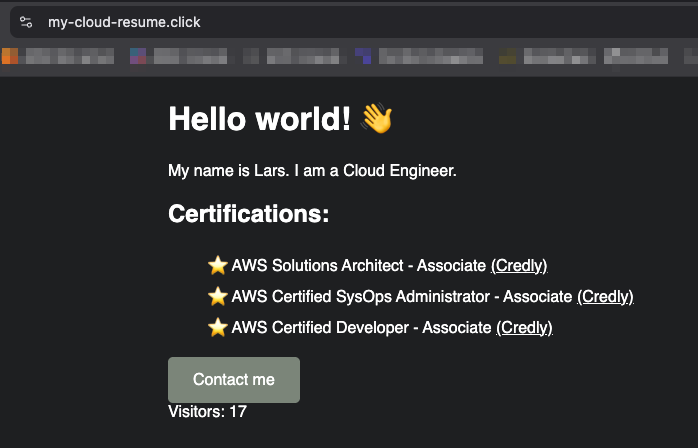The image size is (698, 448).
Task: Open Credly link for SysOps Administrator
Action: click(x=605, y=297)
